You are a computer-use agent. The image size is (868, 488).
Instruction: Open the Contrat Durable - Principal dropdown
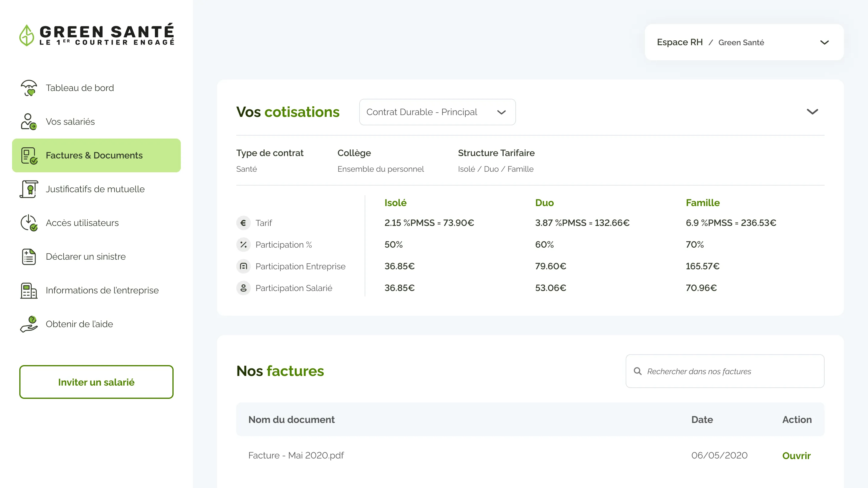click(437, 112)
